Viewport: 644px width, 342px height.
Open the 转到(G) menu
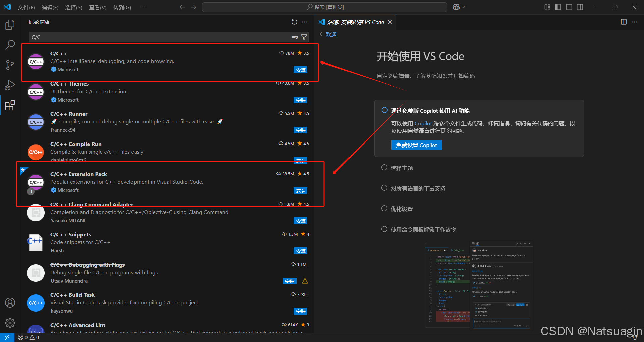[x=122, y=7]
